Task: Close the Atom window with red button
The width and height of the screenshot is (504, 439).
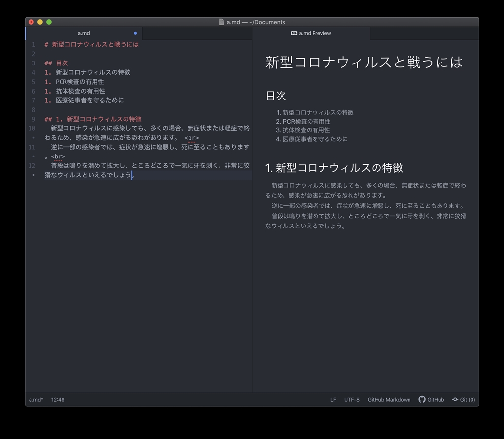Action: point(31,22)
